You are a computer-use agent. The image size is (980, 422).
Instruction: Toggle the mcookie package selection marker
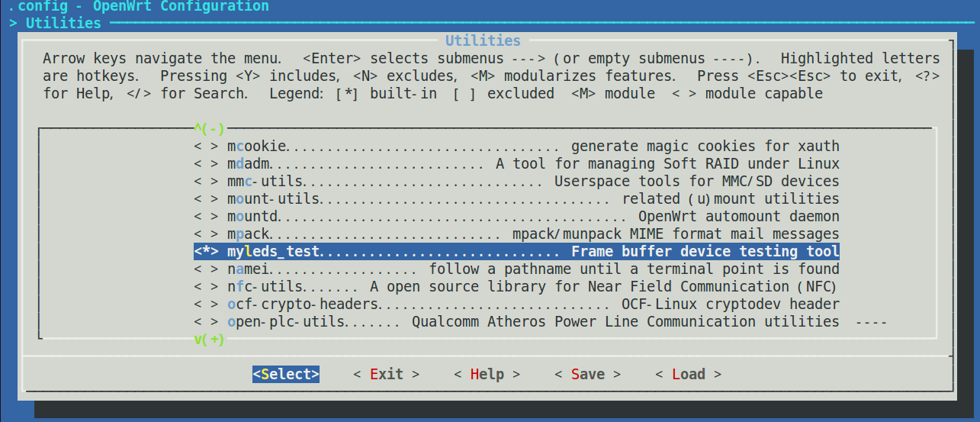pyautogui.click(x=207, y=146)
